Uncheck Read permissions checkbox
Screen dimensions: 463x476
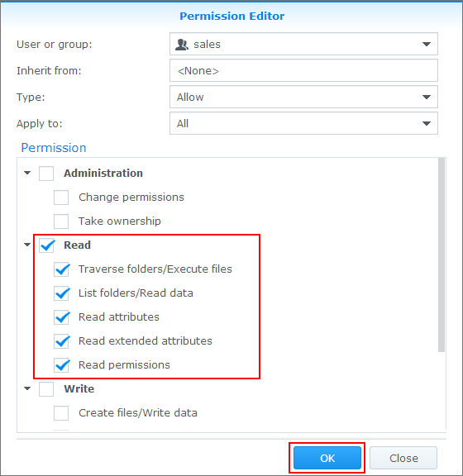click(61, 365)
